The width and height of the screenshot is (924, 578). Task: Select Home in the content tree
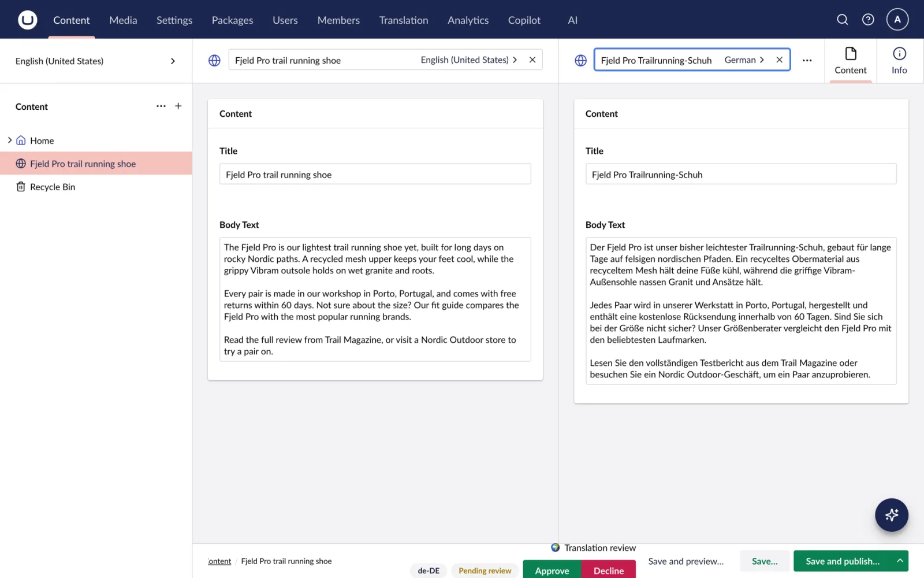click(x=96, y=140)
